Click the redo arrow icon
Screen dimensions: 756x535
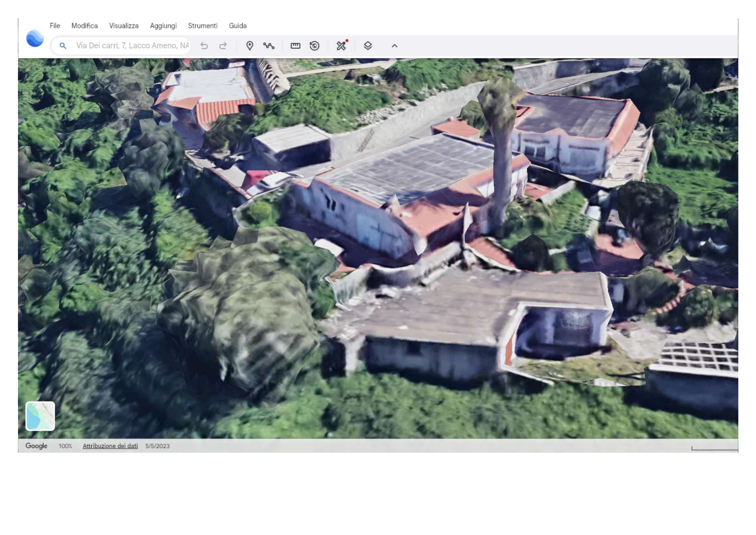tap(223, 46)
